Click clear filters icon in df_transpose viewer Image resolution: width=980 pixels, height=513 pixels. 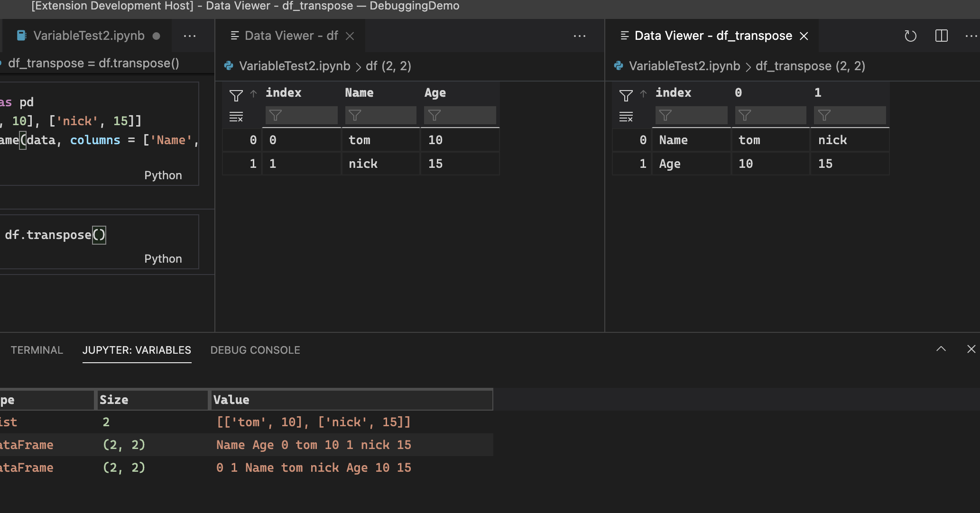point(626,117)
